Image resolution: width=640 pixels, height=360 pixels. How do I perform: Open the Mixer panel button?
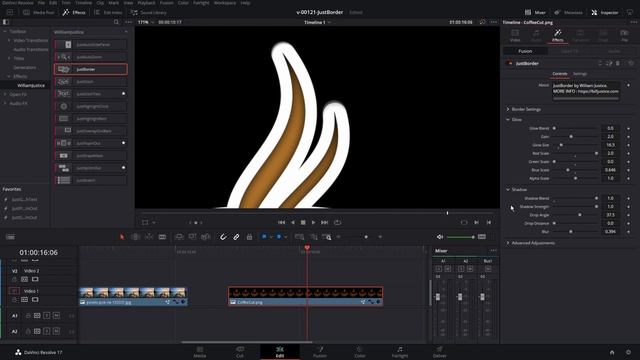coord(535,13)
